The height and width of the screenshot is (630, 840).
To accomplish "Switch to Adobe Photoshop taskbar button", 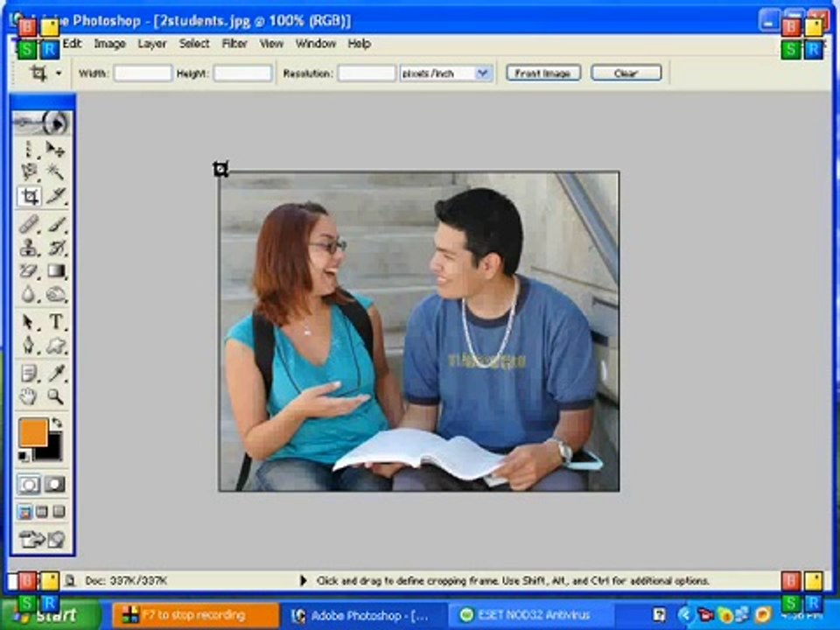I will 364,615.
